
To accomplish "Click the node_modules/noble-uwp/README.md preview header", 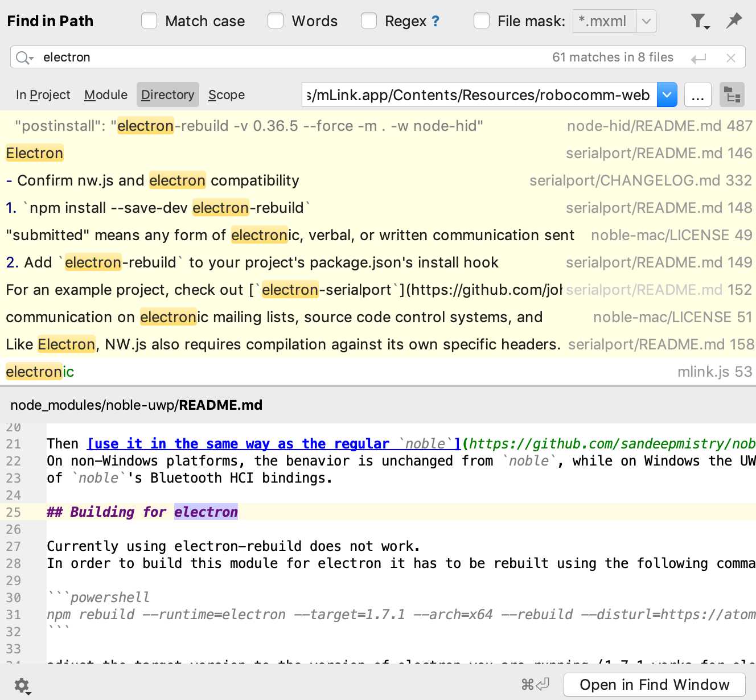I will click(x=137, y=405).
